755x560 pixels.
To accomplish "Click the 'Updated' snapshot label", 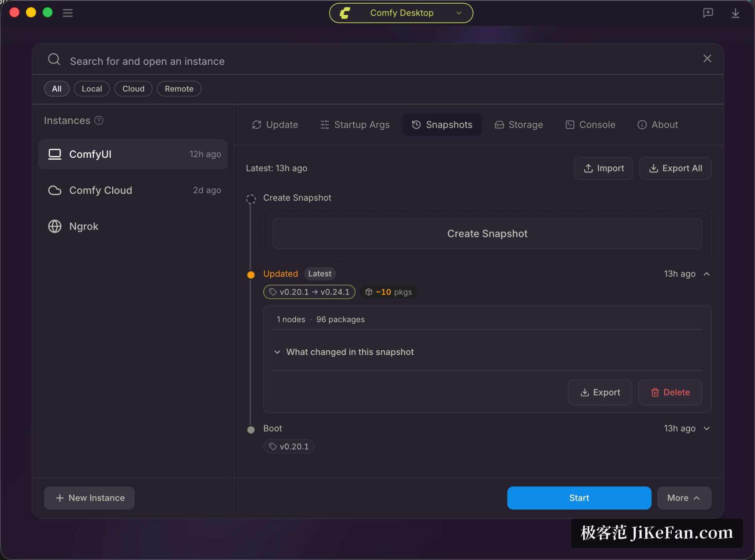I will click(280, 274).
